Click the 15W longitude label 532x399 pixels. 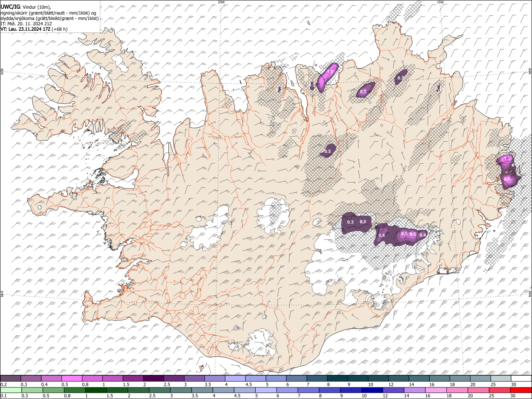point(440,2)
